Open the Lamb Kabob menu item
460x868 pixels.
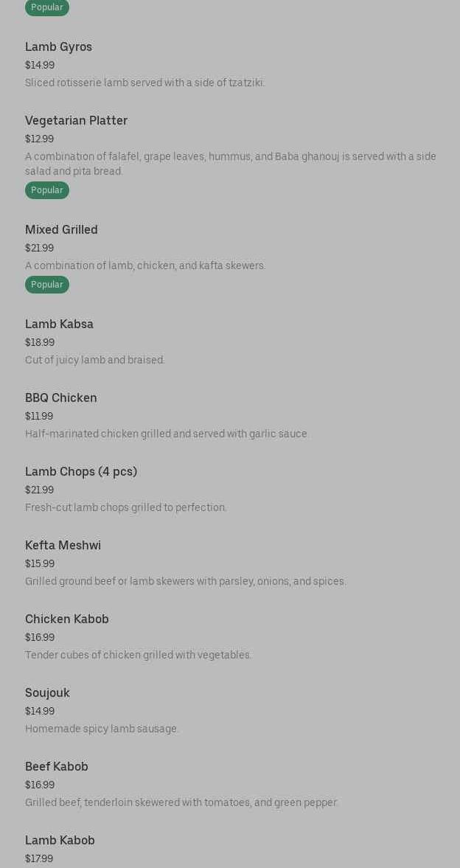(60, 841)
